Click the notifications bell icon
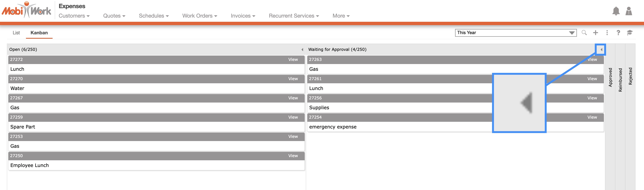Screen dimensions: 644x190 coord(616,11)
